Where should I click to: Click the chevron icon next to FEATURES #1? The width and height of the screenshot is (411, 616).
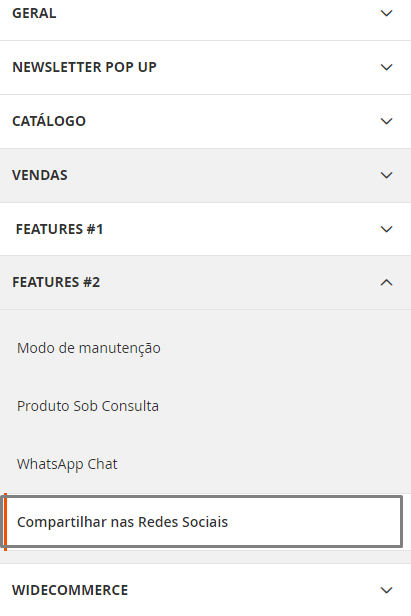tap(387, 229)
